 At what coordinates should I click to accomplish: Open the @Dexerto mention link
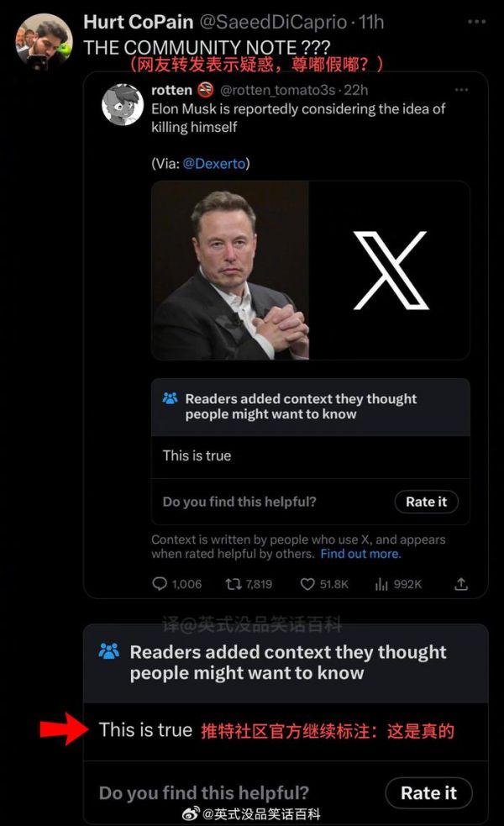click(x=216, y=164)
